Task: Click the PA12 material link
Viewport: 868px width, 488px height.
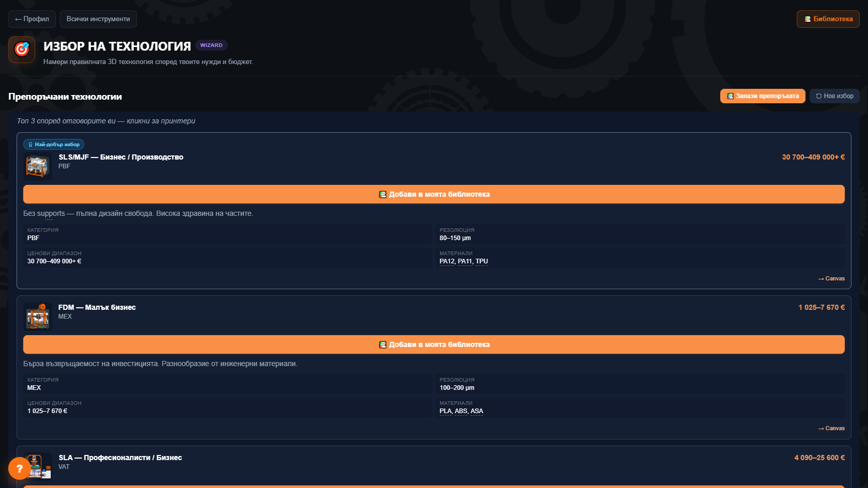Action: [x=447, y=261]
